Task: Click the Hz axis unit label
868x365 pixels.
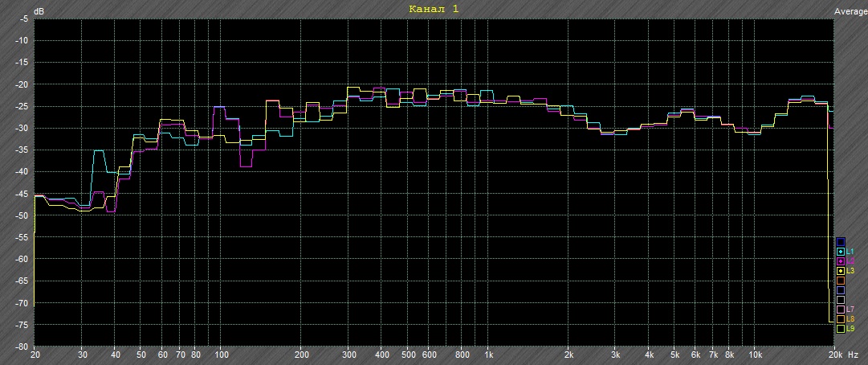Action: coord(853,354)
